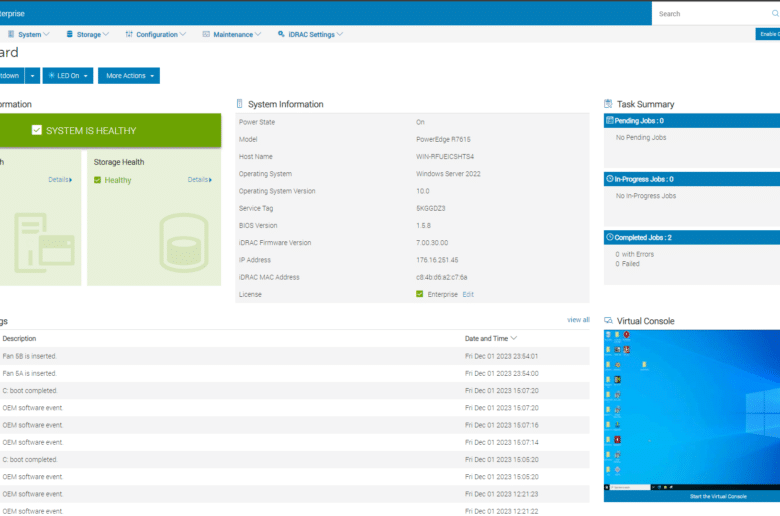Click view all logs link
Viewport: 780px width, 516px height.
tap(578, 320)
